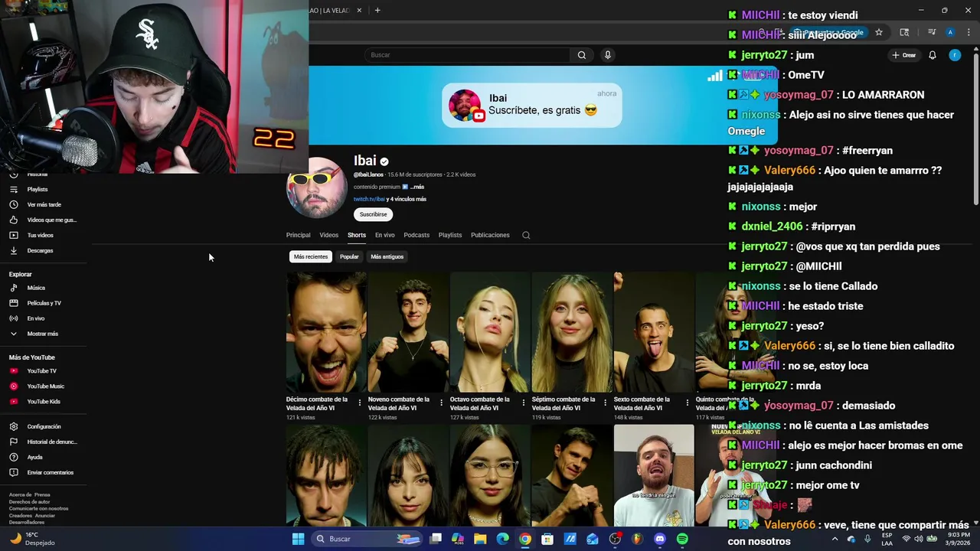Open options menu for Octavo combate short
The width and height of the screenshot is (980, 551).
[524, 402]
